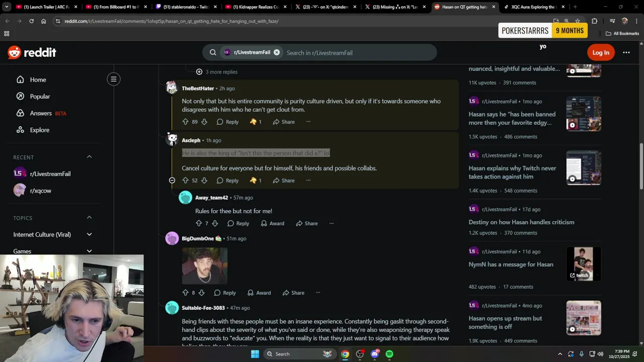Collapse Ascleph's comment thread

click(172, 180)
